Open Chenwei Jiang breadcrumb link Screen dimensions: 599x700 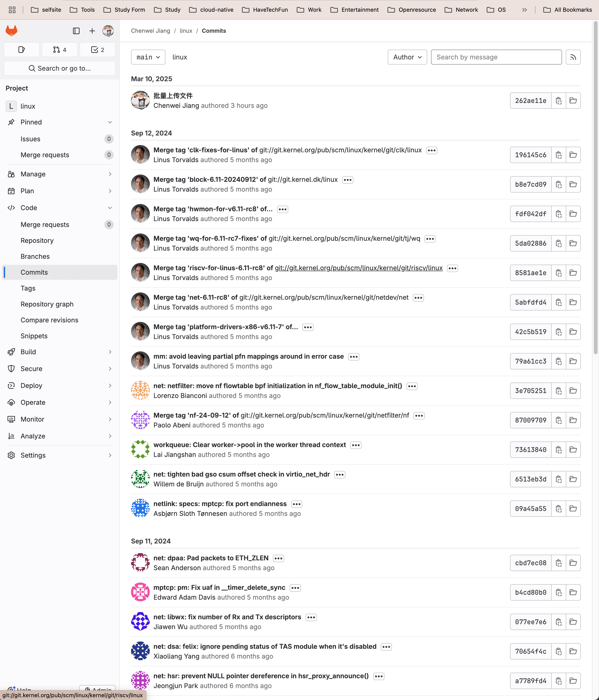point(150,31)
